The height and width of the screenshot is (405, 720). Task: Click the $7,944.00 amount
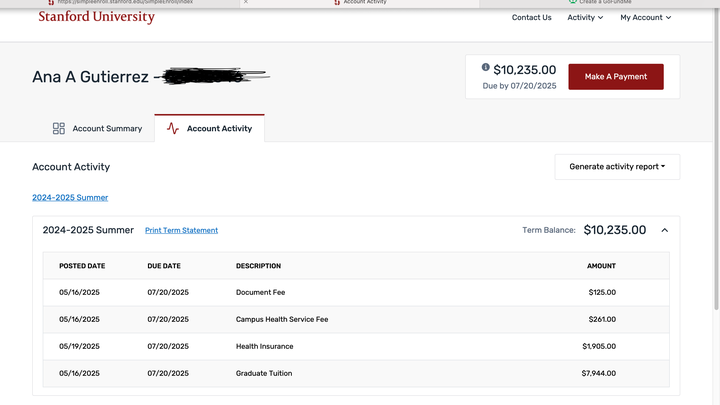tap(599, 373)
